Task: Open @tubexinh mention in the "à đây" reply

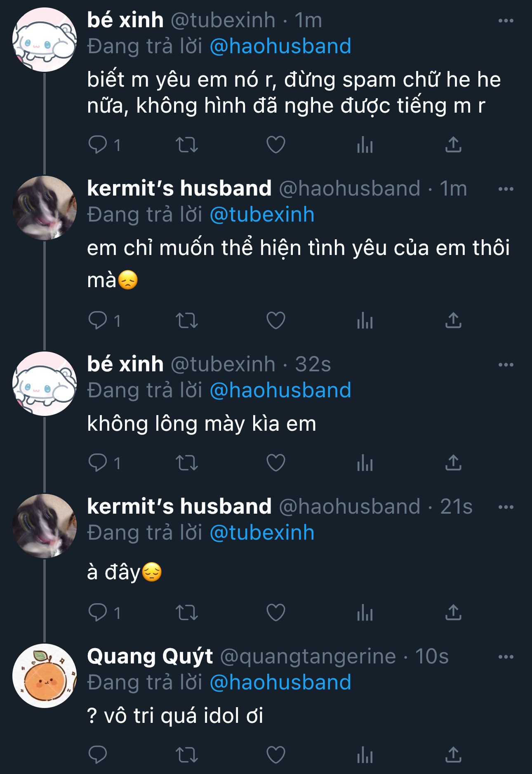Action: pos(262,533)
